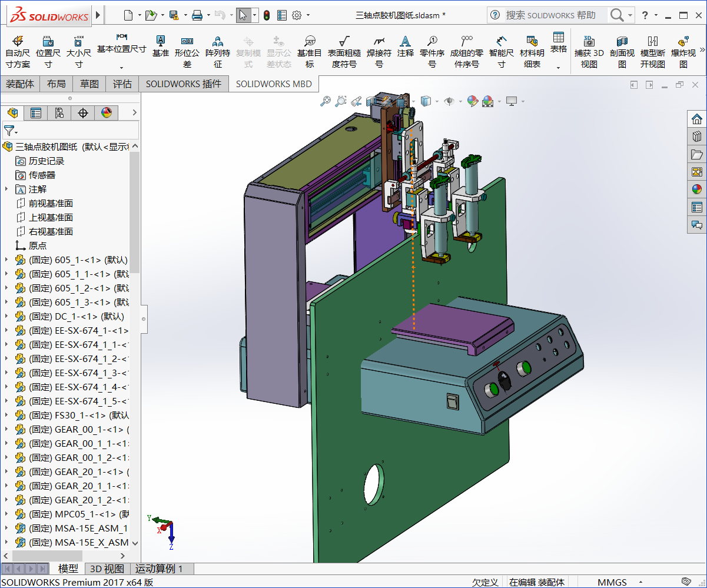Open the Geometric Tolerance tool (形位公差)

coord(187,51)
